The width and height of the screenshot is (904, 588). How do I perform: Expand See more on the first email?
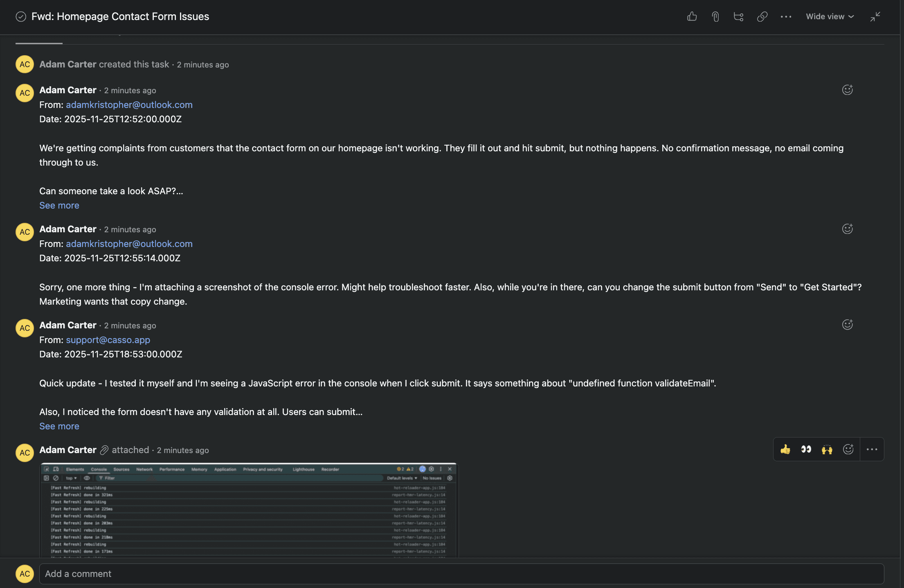pos(59,205)
